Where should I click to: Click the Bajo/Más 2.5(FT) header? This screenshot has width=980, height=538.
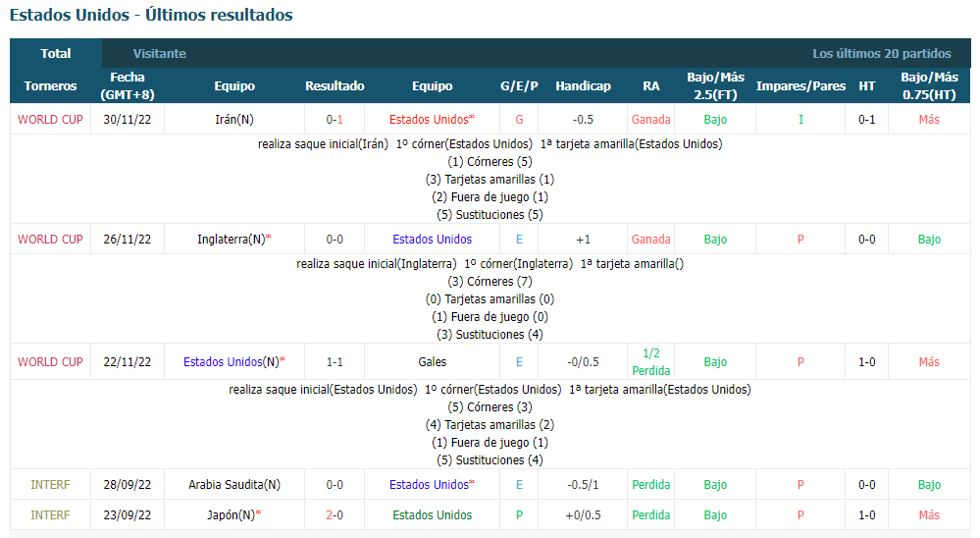coord(715,85)
